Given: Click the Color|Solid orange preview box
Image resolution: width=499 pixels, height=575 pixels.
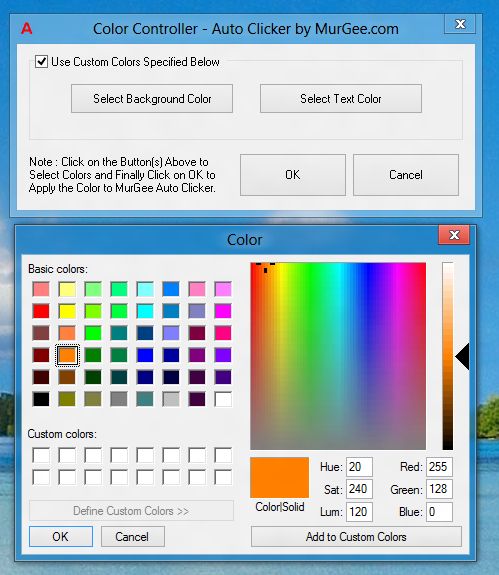Looking at the screenshot, I should click(x=279, y=477).
